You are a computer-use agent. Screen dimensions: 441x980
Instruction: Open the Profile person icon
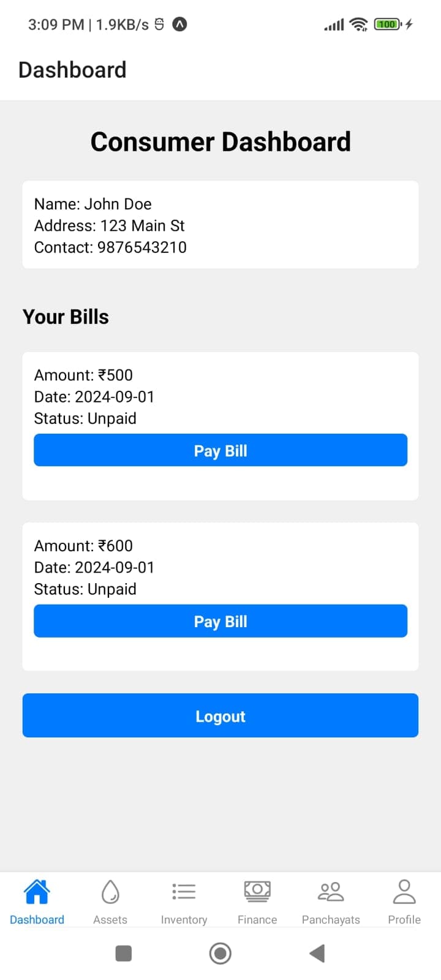click(x=404, y=892)
